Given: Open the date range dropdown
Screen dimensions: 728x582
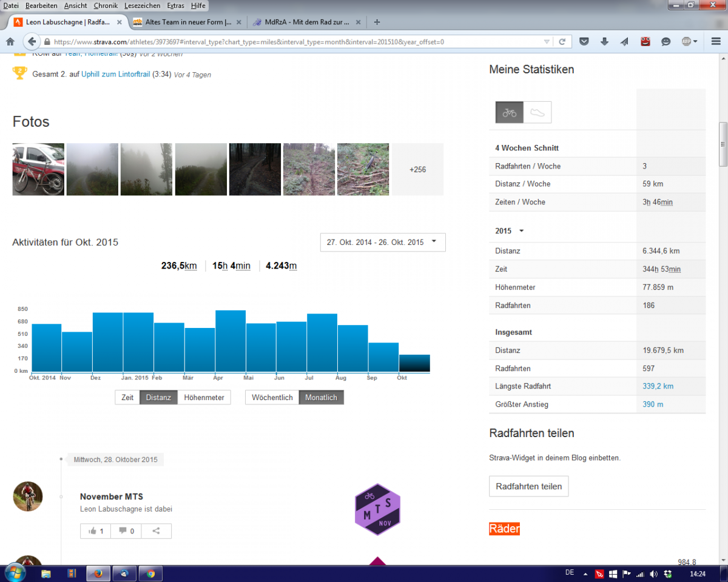Looking at the screenshot, I should [382, 242].
